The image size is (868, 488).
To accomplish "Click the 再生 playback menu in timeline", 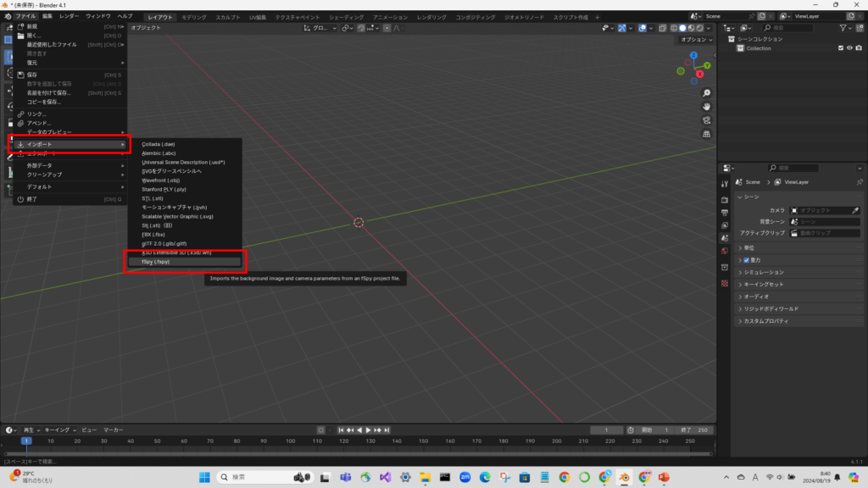I will click(31, 430).
